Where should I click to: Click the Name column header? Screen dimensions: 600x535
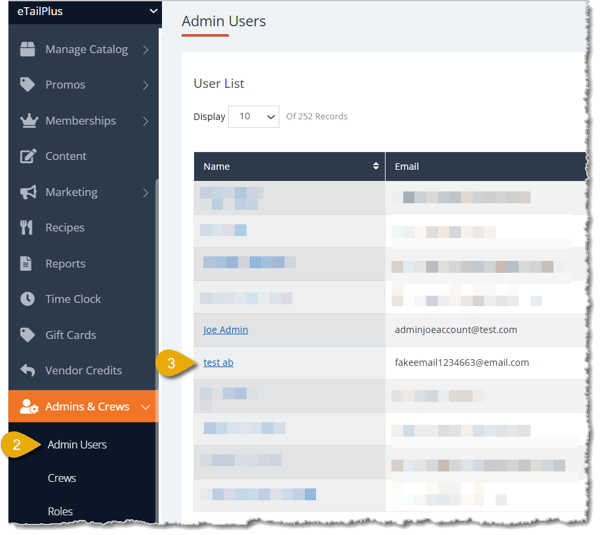pos(290,167)
